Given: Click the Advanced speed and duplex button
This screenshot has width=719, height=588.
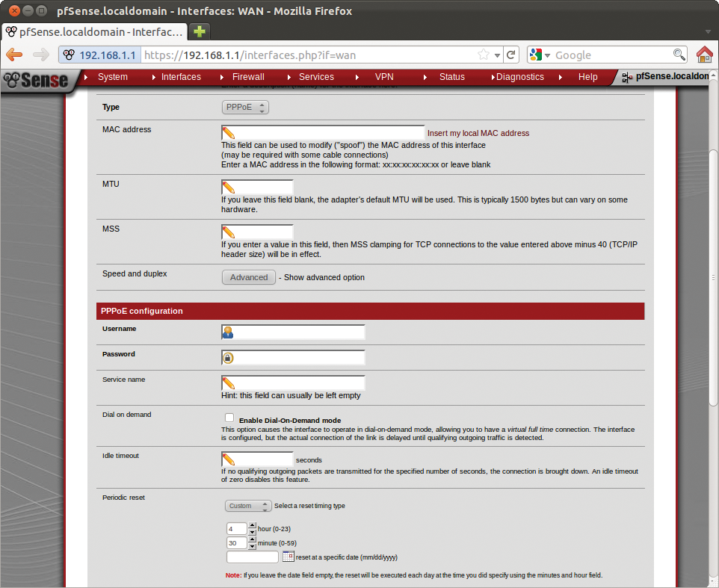Looking at the screenshot, I should point(249,277).
